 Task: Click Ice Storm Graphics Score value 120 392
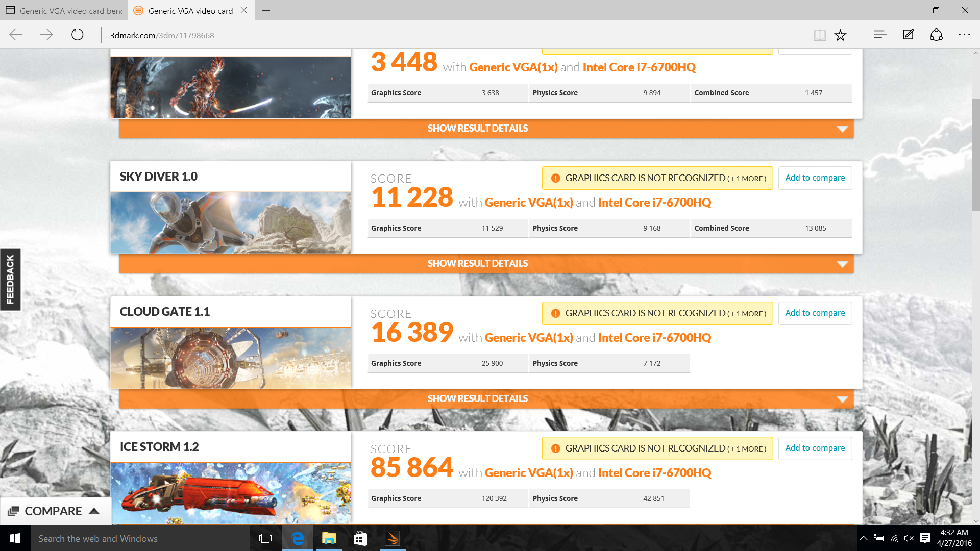[494, 498]
